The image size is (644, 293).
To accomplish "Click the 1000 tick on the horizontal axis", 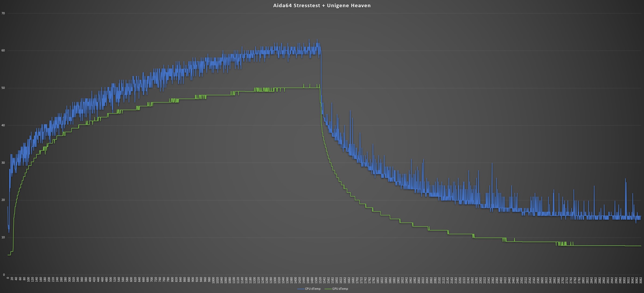I will (213, 280).
